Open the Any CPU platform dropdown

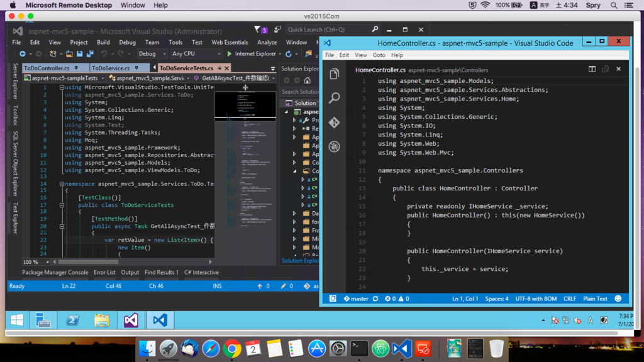pyautogui.click(x=196, y=54)
